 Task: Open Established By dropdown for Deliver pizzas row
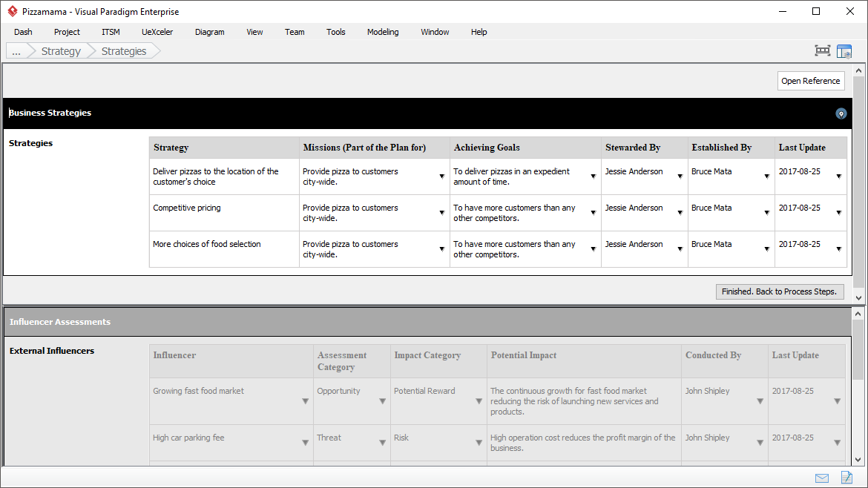click(x=766, y=177)
